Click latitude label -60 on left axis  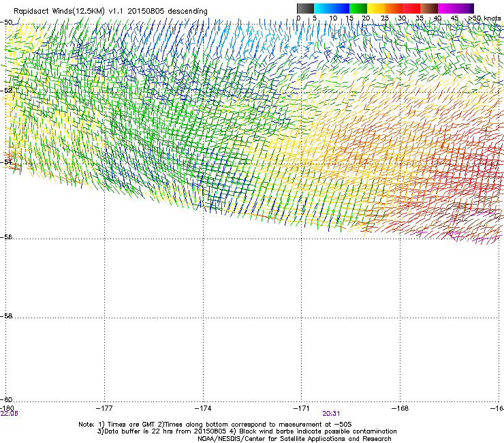pos(6,399)
